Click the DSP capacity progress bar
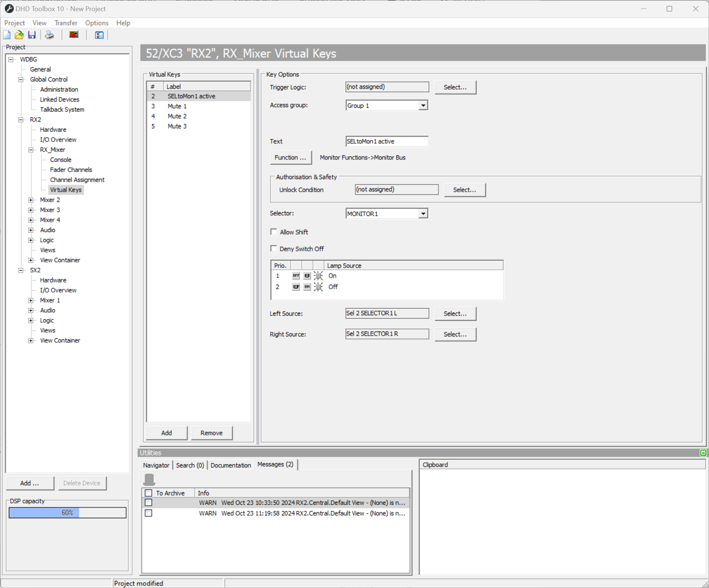The height and width of the screenshot is (588, 709). (67, 512)
